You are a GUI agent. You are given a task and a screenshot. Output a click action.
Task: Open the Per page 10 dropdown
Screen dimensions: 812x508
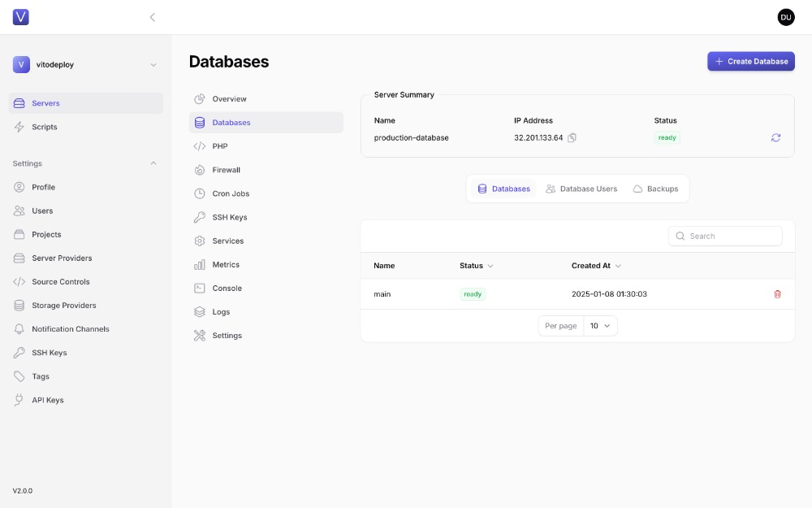[x=600, y=326]
